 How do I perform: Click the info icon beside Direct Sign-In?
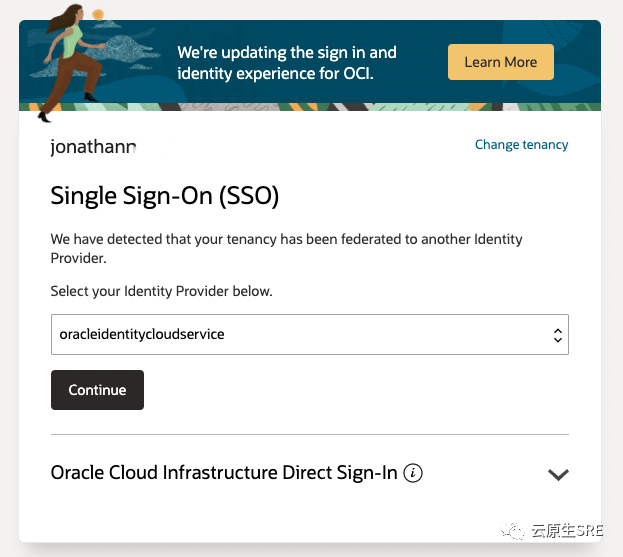click(x=413, y=473)
